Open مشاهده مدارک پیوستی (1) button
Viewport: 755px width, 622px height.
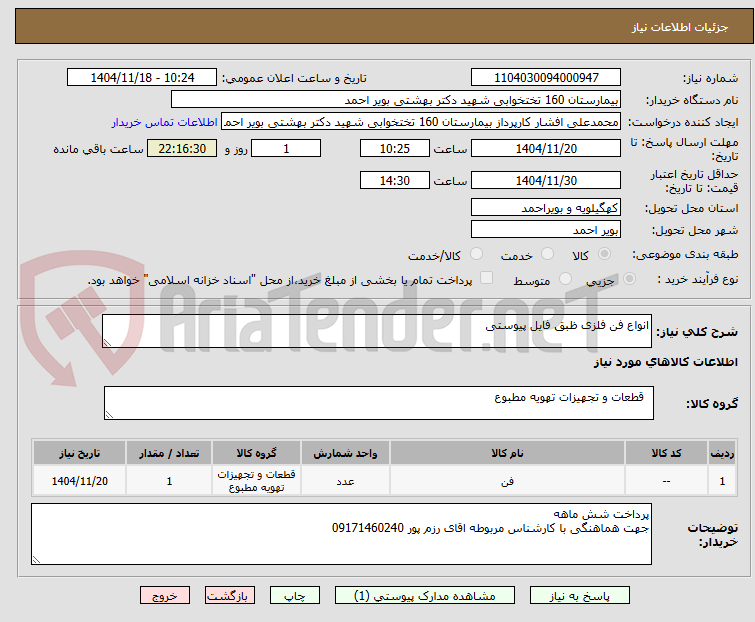tap(425, 596)
